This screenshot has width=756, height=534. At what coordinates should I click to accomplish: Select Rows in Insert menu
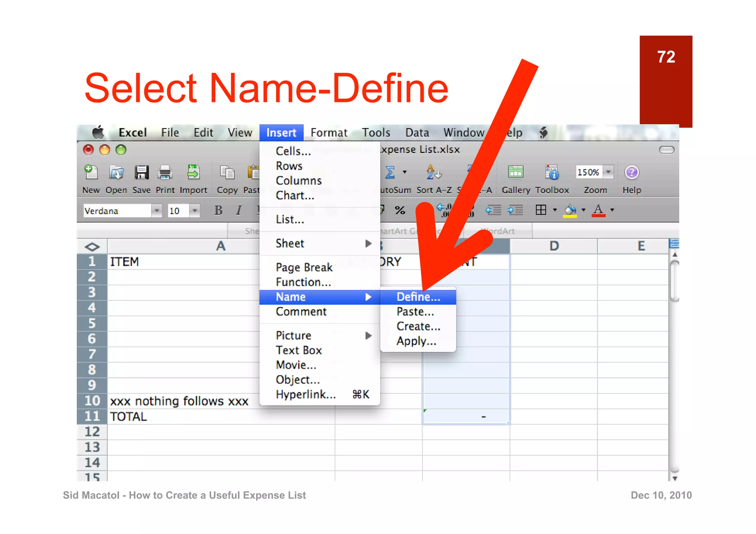320,166
